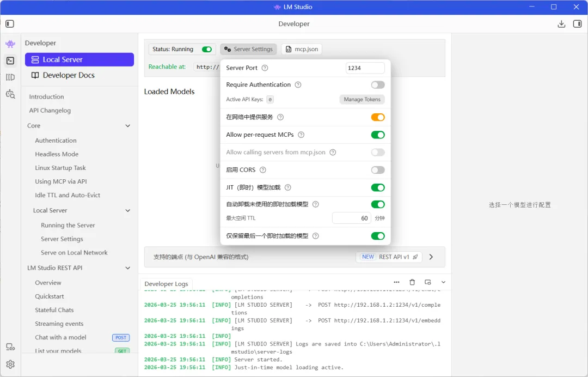Open the Headless Mode docs link

57,154
